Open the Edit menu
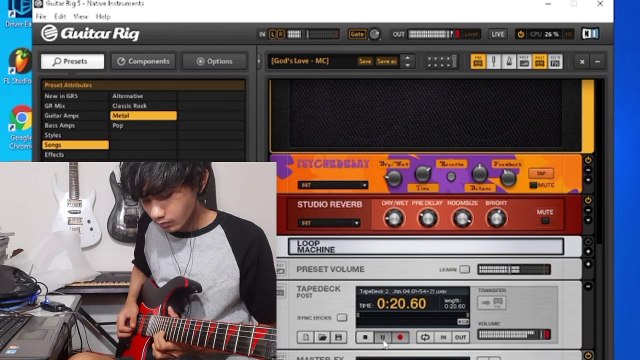This screenshot has height=360, width=640. click(60, 17)
